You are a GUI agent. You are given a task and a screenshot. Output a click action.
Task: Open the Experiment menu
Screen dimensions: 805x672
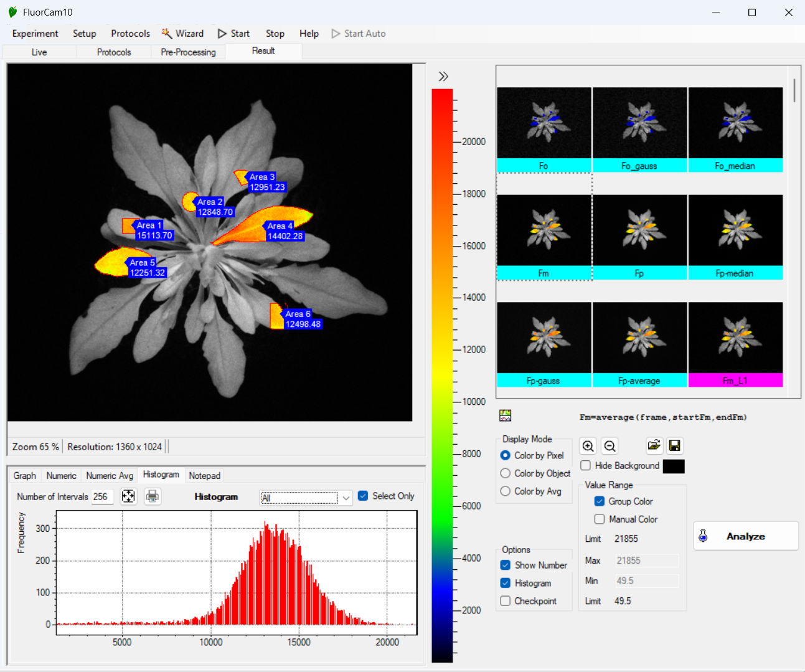35,34
